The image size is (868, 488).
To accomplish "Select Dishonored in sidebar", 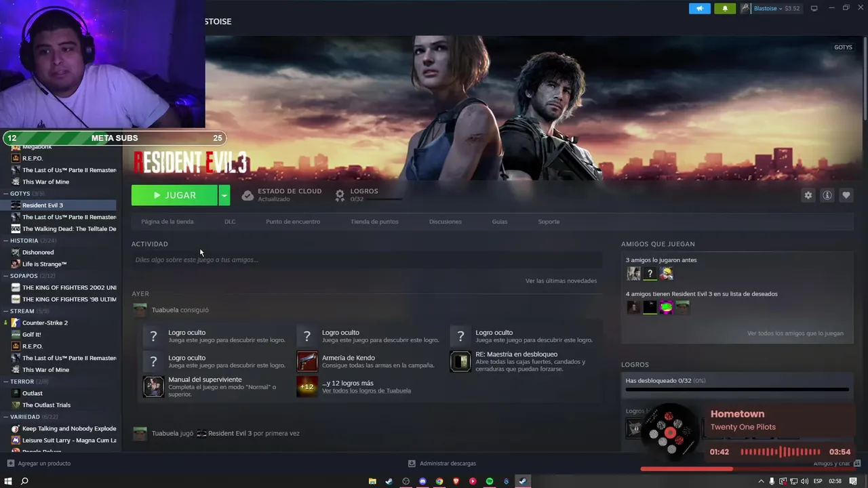I will (x=58, y=252).
